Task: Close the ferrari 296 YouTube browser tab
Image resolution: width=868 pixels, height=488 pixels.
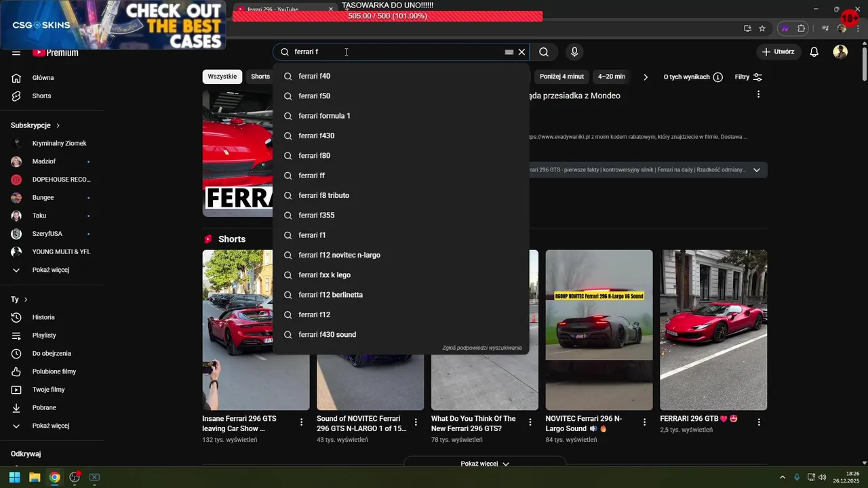Action: (x=331, y=9)
